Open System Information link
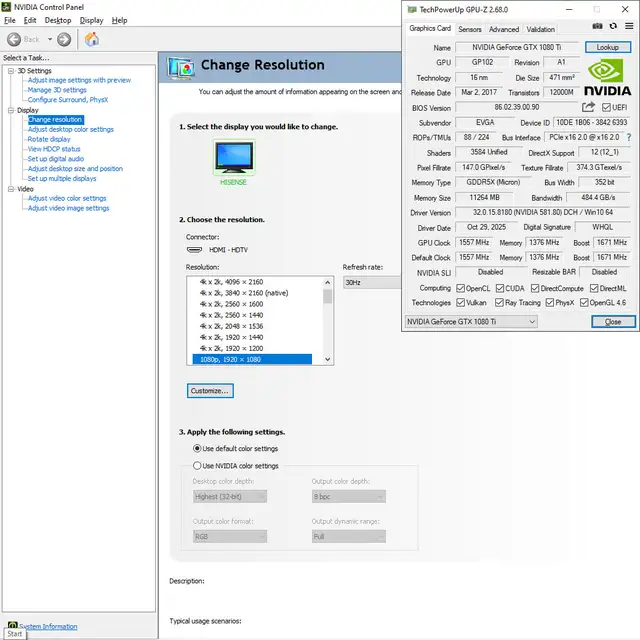 tap(48, 626)
